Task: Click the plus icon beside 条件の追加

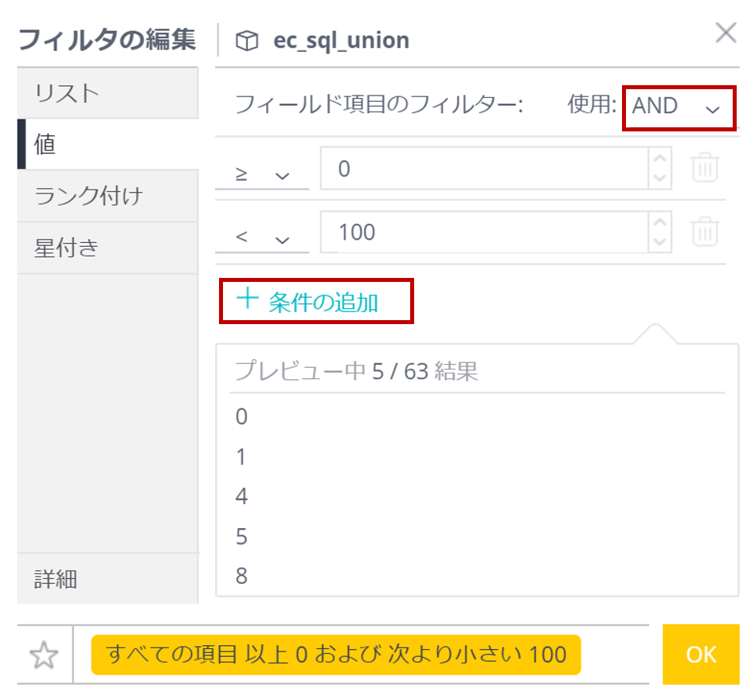Action: point(248,299)
